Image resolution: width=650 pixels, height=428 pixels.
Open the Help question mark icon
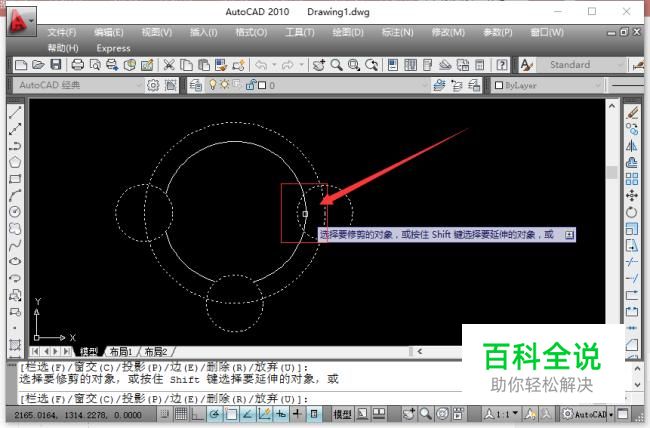point(502,65)
